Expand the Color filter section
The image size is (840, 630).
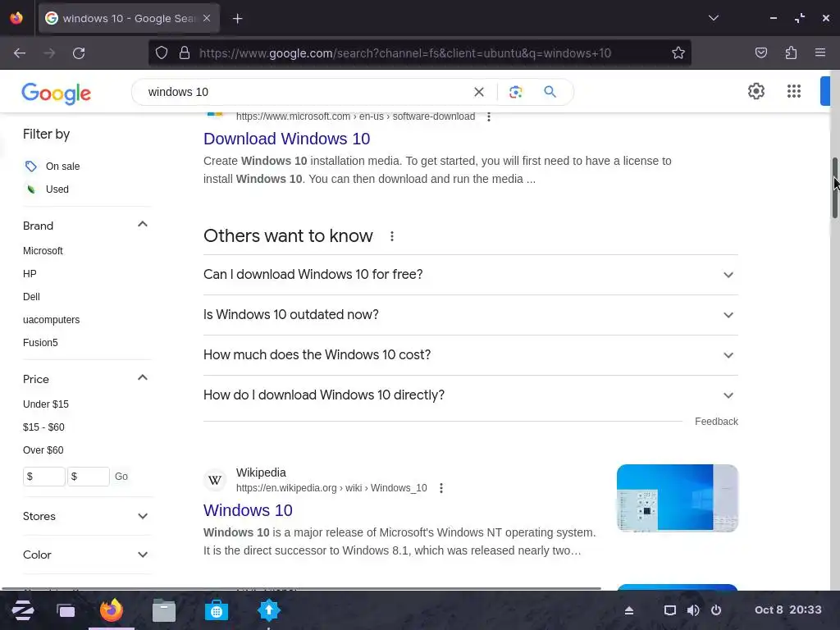tap(143, 555)
